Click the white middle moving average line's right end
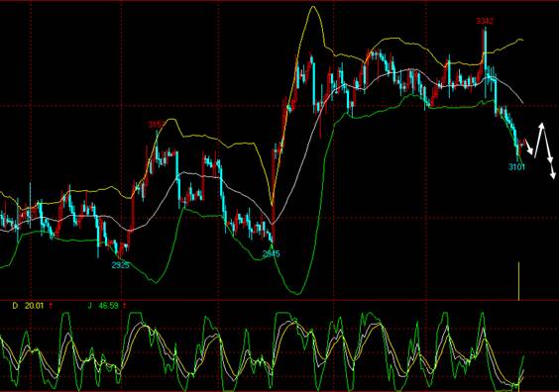The image size is (559, 392). point(522,102)
